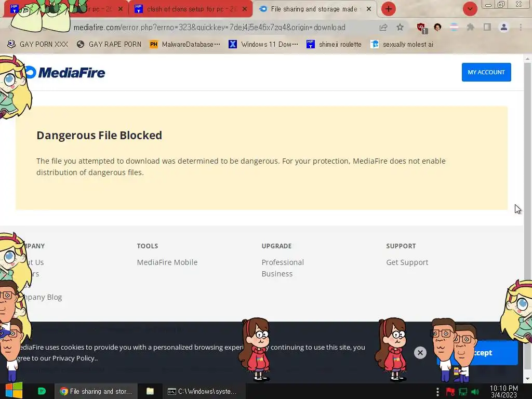Open the Chrome profile icon

[504, 27]
